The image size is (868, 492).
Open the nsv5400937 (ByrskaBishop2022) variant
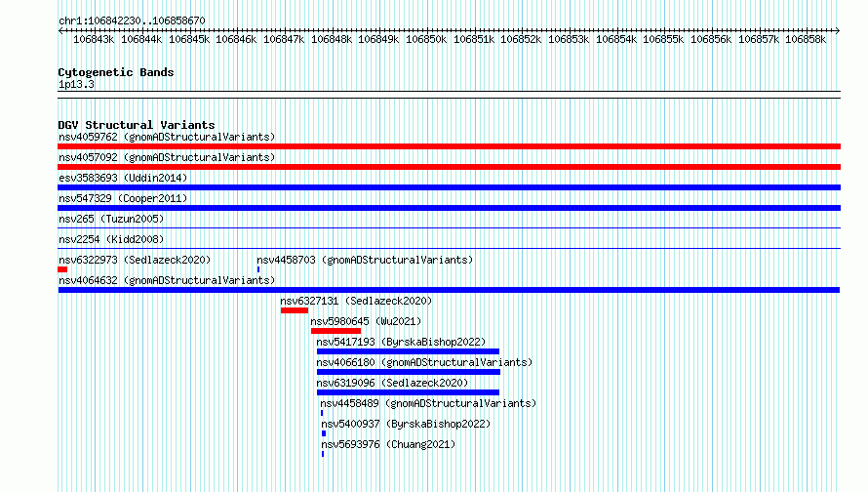coord(406,424)
